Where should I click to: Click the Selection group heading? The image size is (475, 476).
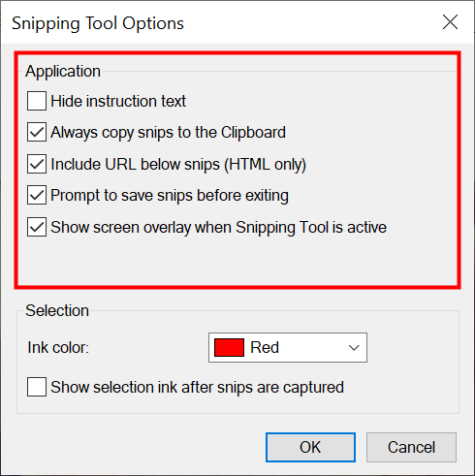click(x=57, y=310)
